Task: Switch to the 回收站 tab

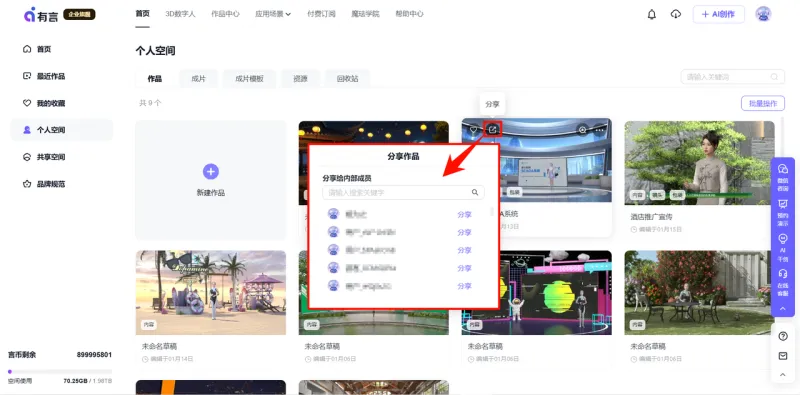Action: point(347,79)
